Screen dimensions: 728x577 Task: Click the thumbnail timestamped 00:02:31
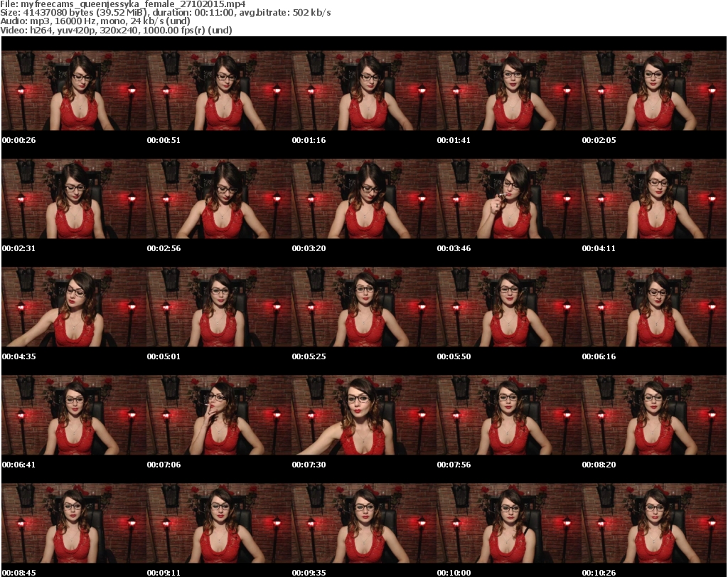click(74, 198)
